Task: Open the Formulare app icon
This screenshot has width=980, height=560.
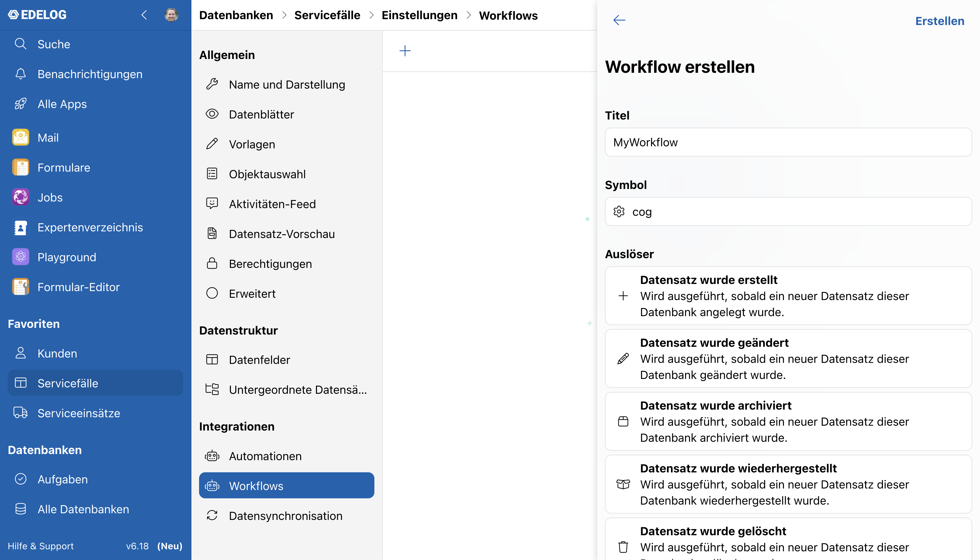Action: 20,167
